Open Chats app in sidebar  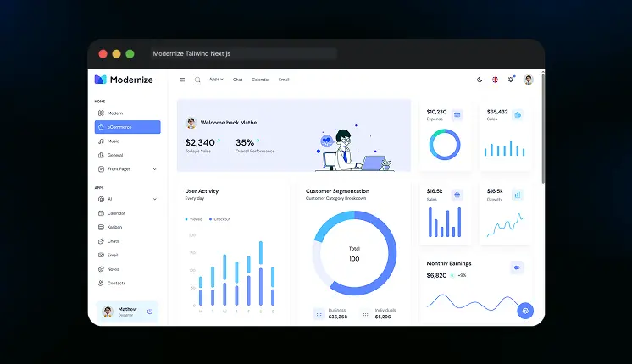(x=127, y=241)
